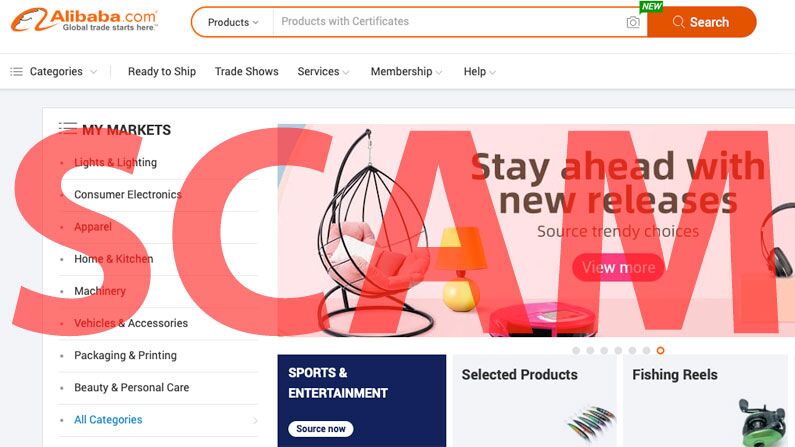This screenshot has height=447, width=795.
Task: Click the camera image search icon
Action: [x=633, y=22]
